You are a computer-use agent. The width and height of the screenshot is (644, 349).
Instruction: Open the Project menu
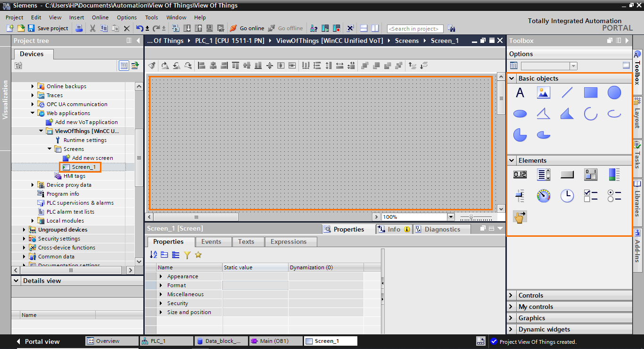coord(15,17)
